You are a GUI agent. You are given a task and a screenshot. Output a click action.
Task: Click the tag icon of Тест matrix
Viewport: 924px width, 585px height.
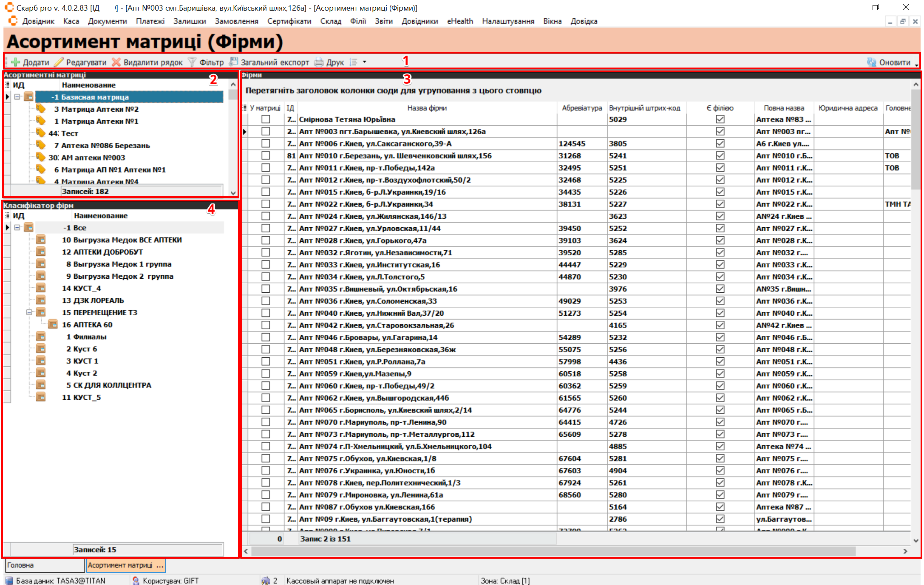click(41, 133)
